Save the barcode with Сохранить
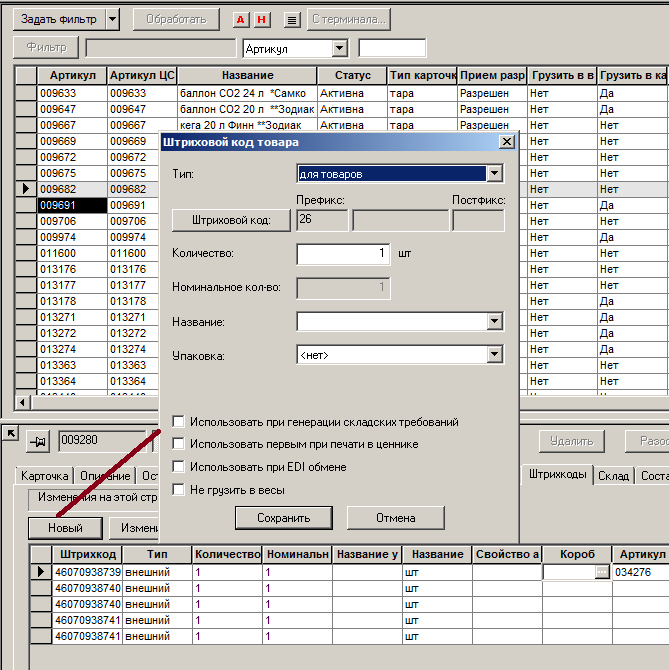 tap(284, 518)
